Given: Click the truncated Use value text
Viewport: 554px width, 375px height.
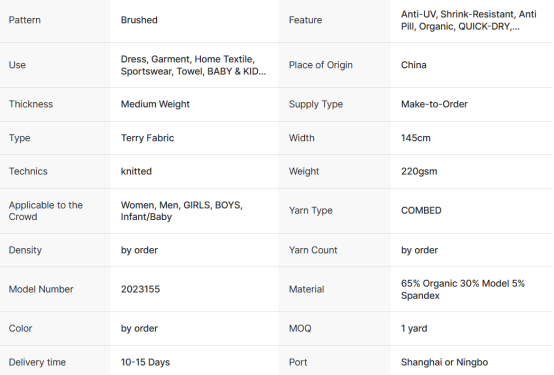Looking at the screenshot, I should coord(193,65).
